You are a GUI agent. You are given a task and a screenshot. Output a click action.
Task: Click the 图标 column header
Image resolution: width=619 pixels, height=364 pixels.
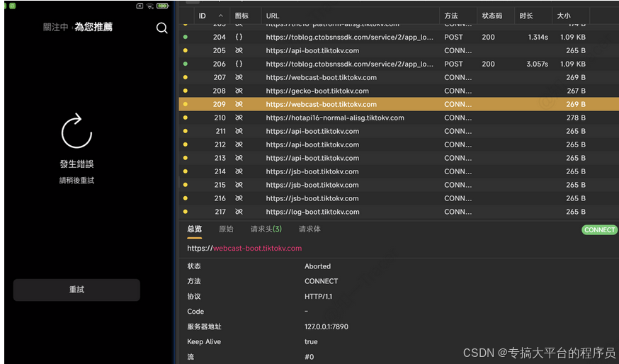(x=242, y=16)
